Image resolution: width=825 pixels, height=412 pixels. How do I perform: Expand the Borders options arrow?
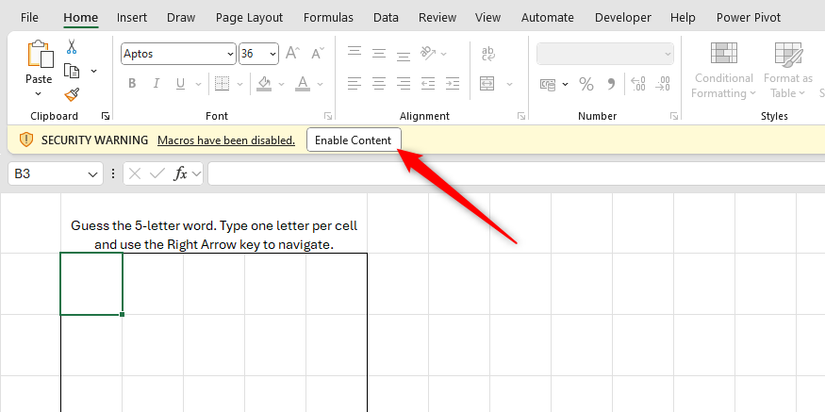coord(240,84)
